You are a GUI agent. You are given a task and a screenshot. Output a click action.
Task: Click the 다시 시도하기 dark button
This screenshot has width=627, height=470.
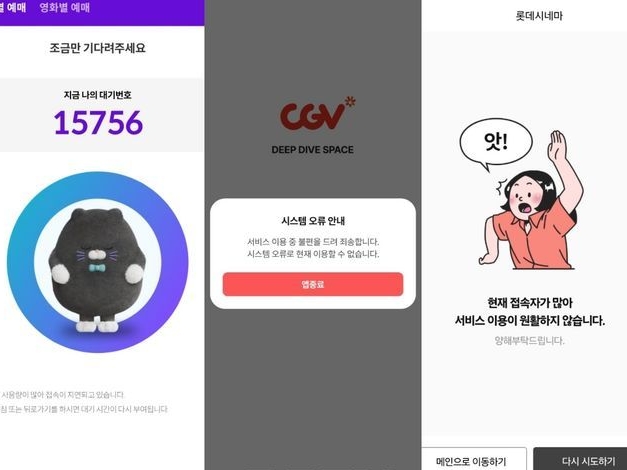pyautogui.click(x=581, y=459)
